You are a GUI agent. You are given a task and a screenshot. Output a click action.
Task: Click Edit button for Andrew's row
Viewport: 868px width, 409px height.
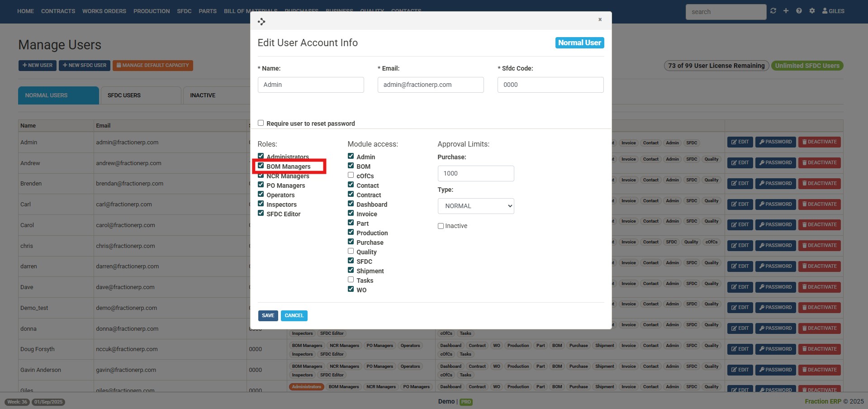[740, 163]
